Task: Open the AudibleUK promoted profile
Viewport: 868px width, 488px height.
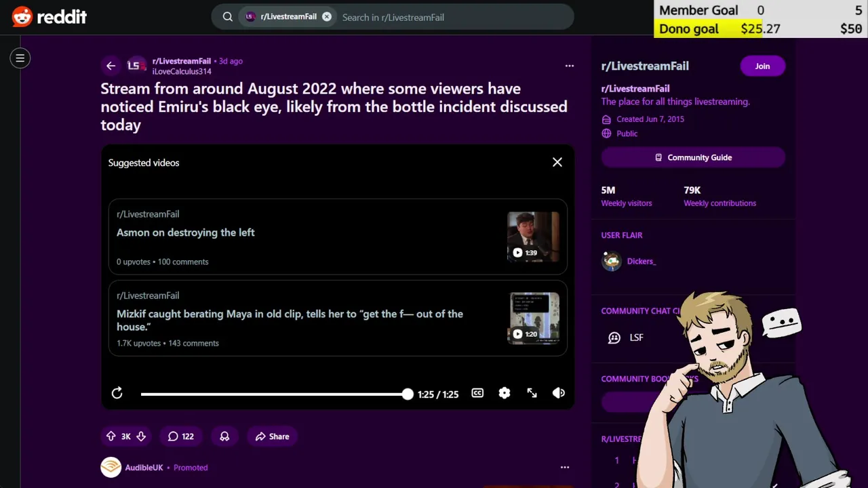Action: point(144,468)
